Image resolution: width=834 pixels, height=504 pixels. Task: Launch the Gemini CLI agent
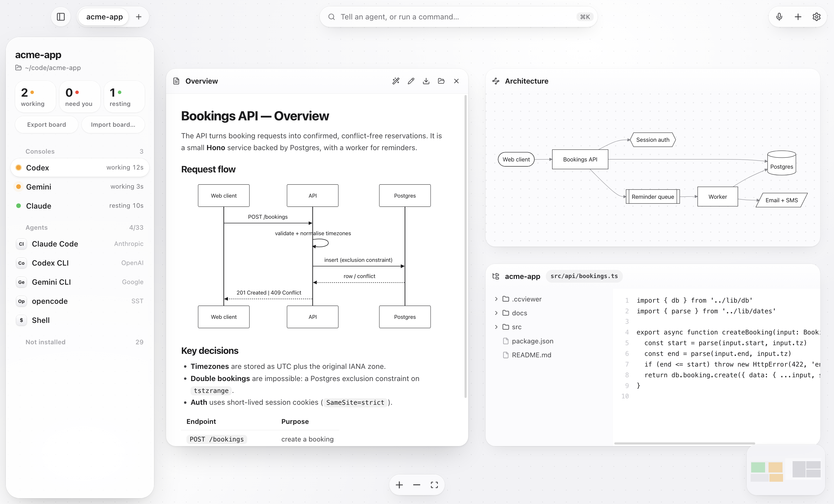point(80,282)
